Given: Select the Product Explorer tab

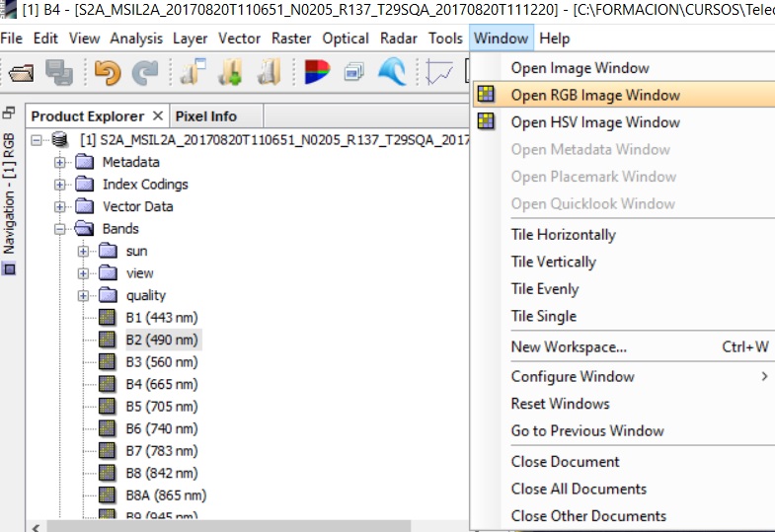Looking at the screenshot, I should [88, 116].
